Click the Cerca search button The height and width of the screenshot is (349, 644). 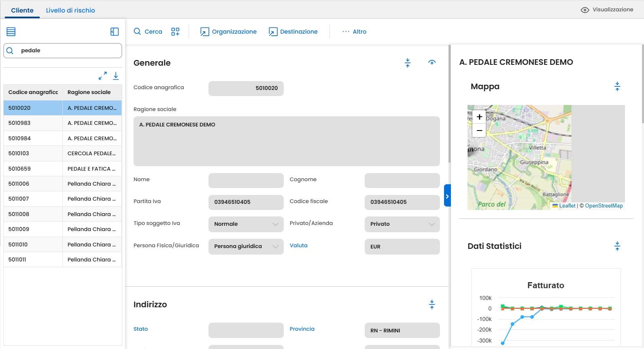pos(148,32)
